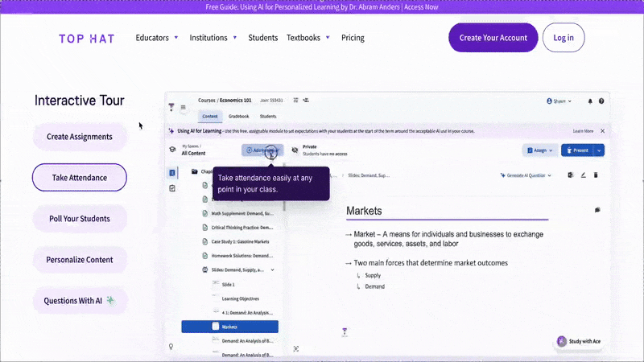Dismiss the Using AI for Learning banner
644x362 pixels.
(602, 131)
